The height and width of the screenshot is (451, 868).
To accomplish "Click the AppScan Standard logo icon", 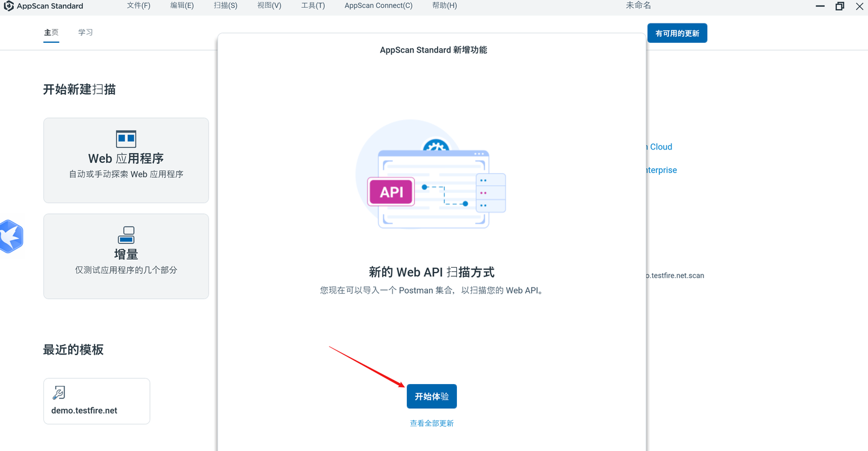I will pos(9,6).
